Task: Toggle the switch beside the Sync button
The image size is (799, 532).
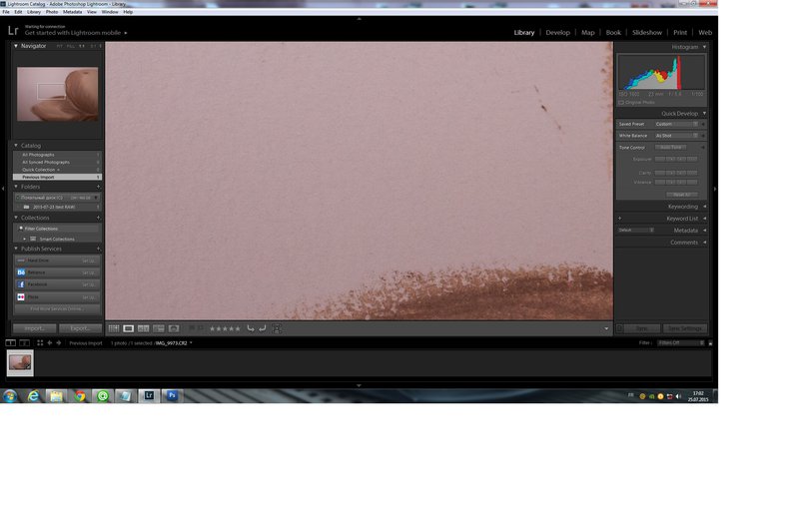Action: pos(619,328)
